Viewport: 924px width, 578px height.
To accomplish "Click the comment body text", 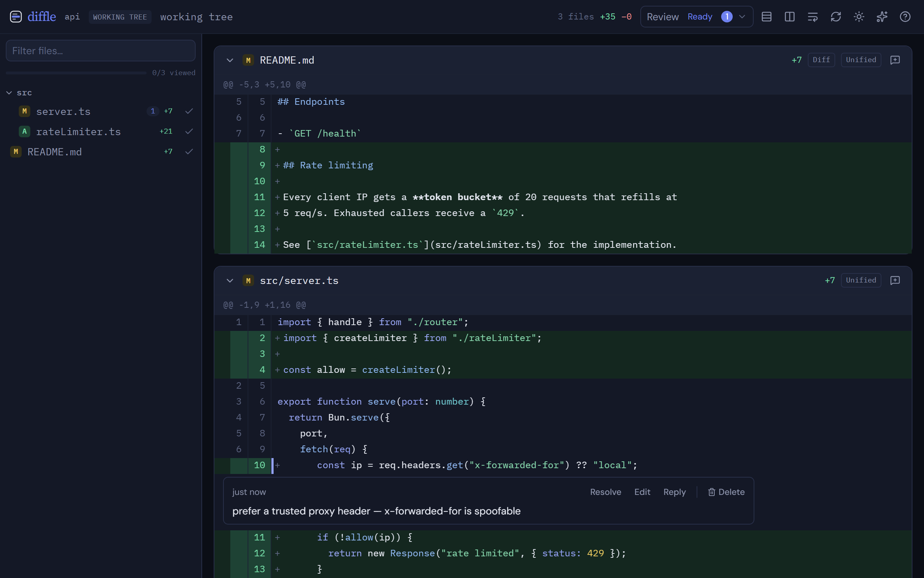I will 376,511.
